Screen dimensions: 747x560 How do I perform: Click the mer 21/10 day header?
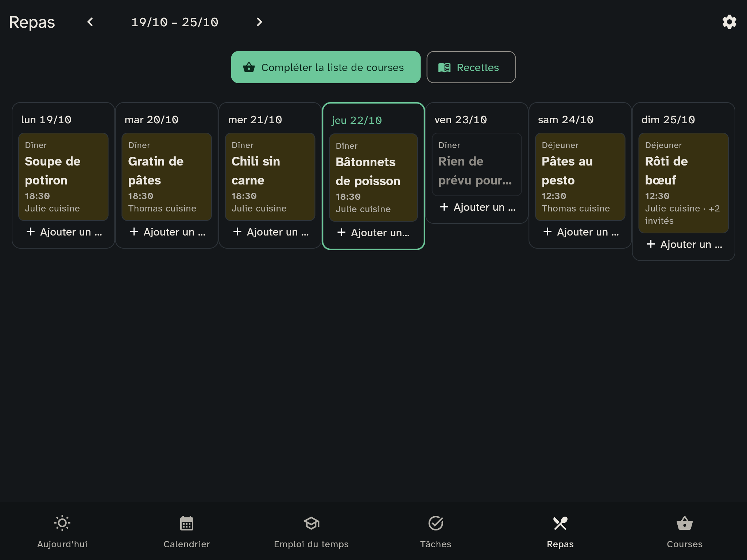tap(255, 120)
